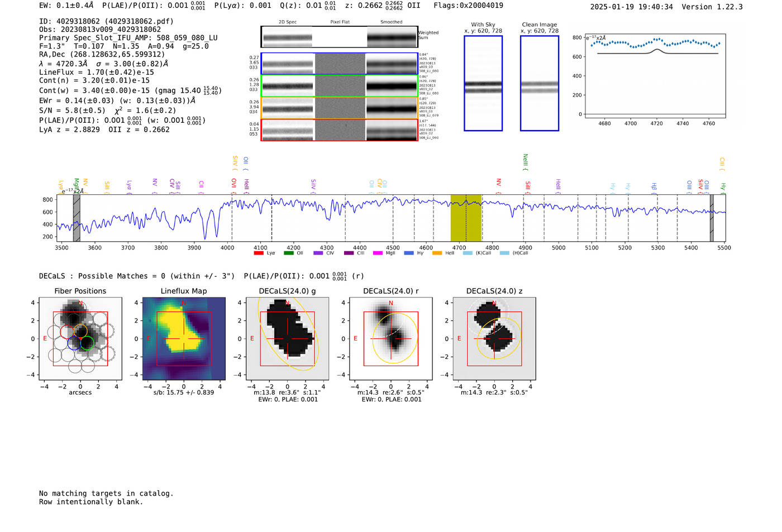Viewport: 782px width, 532px height.
Task: Click 'm:14.3 re:2.3" s:0.5"' under z image
Action: coord(494,392)
